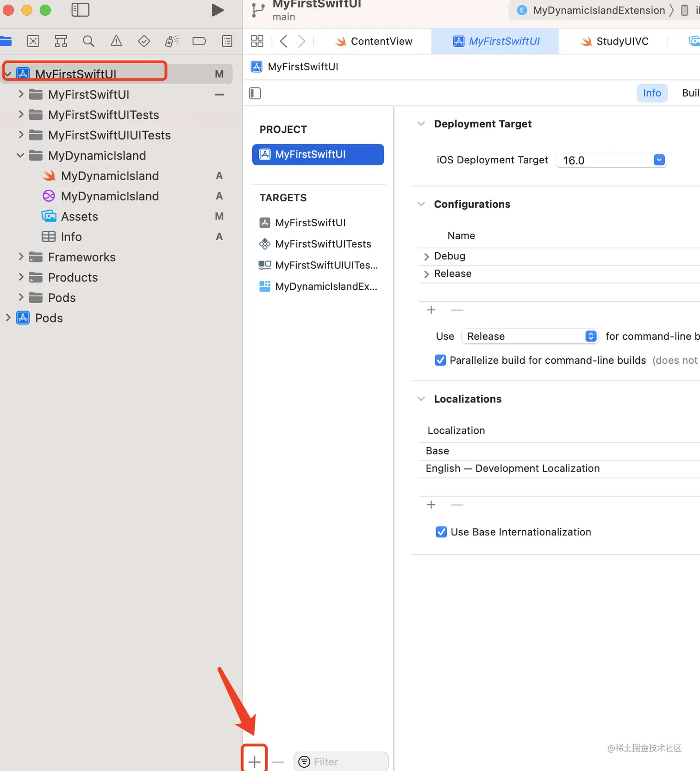700x771 pixels.
Task: Add a configuration with the plus button
Action: click(431, 310)
